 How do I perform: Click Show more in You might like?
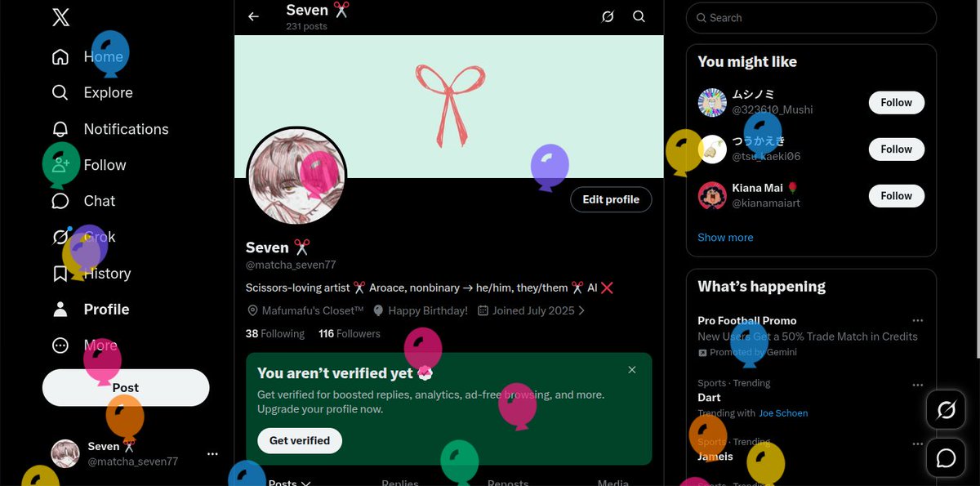pos(725,238)
